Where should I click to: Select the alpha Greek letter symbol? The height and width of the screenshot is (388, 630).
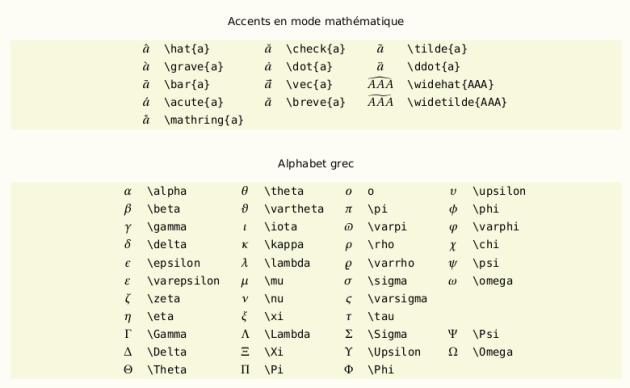coord(128,192)
